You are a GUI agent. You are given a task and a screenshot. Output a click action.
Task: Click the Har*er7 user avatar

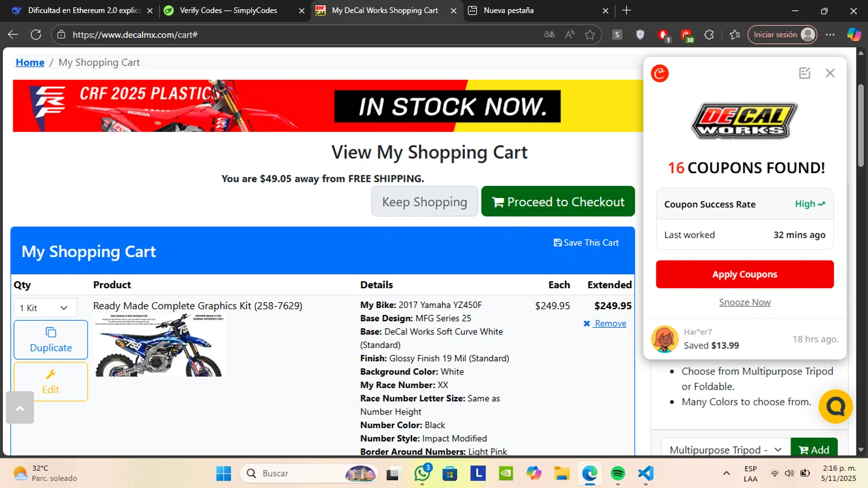[x=665, y=339]
